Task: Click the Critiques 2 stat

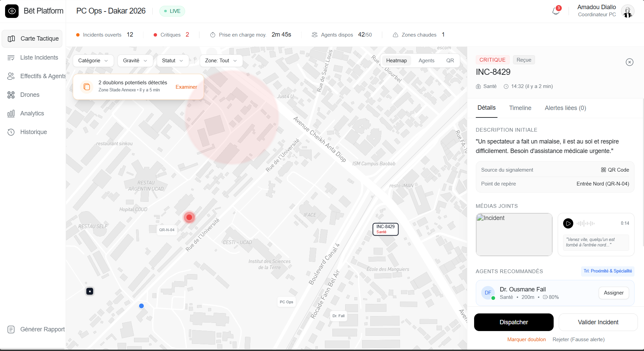Action: [171, 35]
